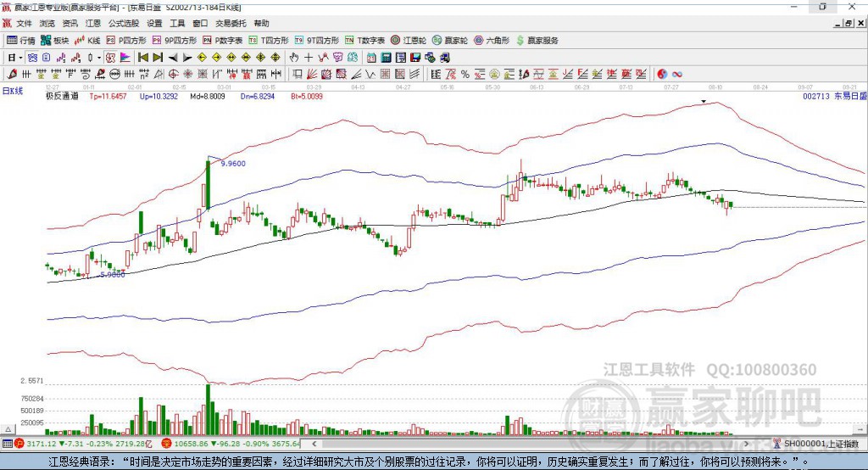Viewport: 868px width, 470px height.
Task: Open the T数字表 tool
Action: tap(364, 41)
